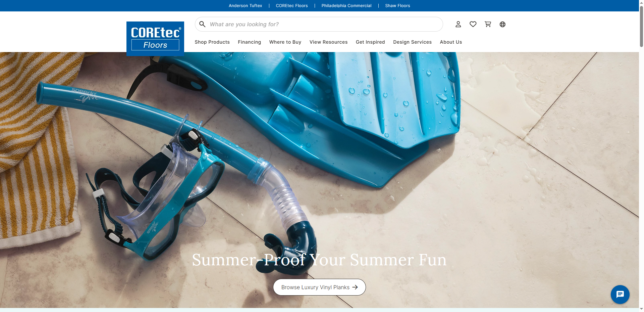Click the COREtec Floors logo

155,39
